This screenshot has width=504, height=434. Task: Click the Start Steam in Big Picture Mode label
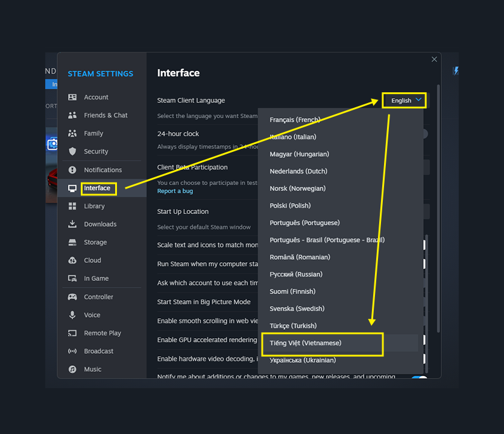tap(204, 302)
